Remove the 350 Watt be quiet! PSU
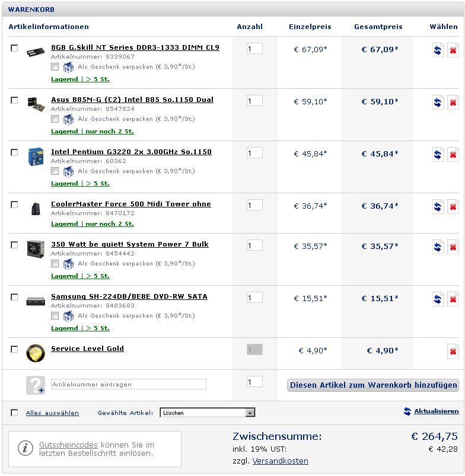The height and width of the screenshot is (476, 465). (453, 247)
